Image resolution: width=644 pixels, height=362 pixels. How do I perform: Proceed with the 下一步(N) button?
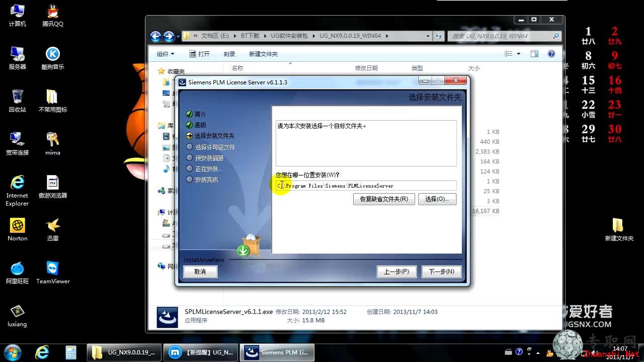[x=442, y=271]
